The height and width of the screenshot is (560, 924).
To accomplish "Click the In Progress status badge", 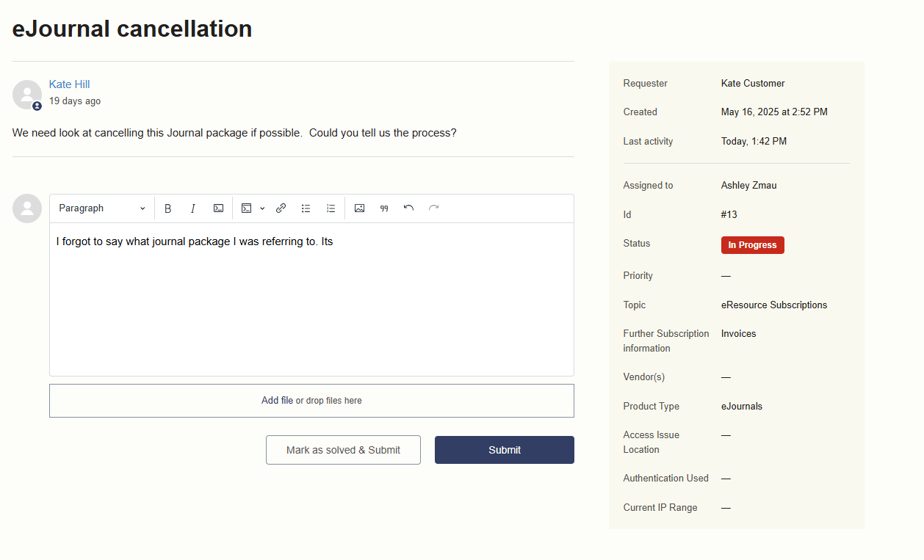I will pyautogui.click(x=753, y=245).
